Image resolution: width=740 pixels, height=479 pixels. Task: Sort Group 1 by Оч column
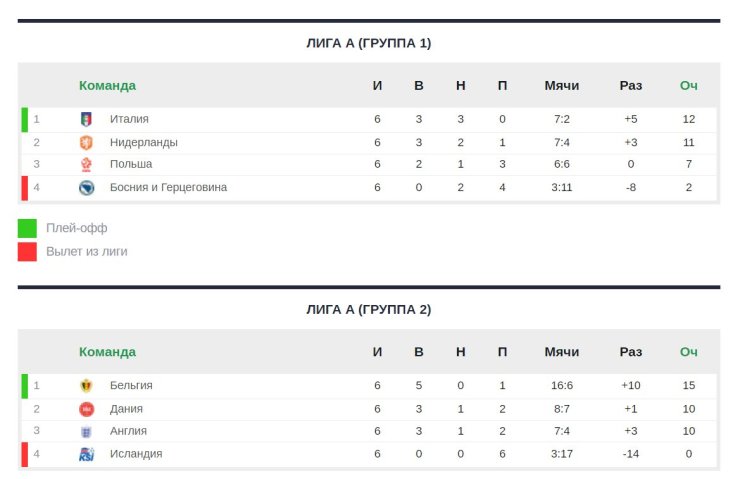(x=688, y=85)
